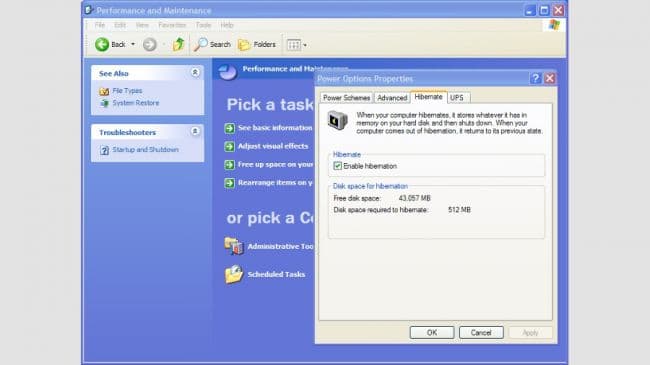Viewport: 650px width, 365px height.
Task: Click arrow icon next to Free up space
Action: click(230, 165)
